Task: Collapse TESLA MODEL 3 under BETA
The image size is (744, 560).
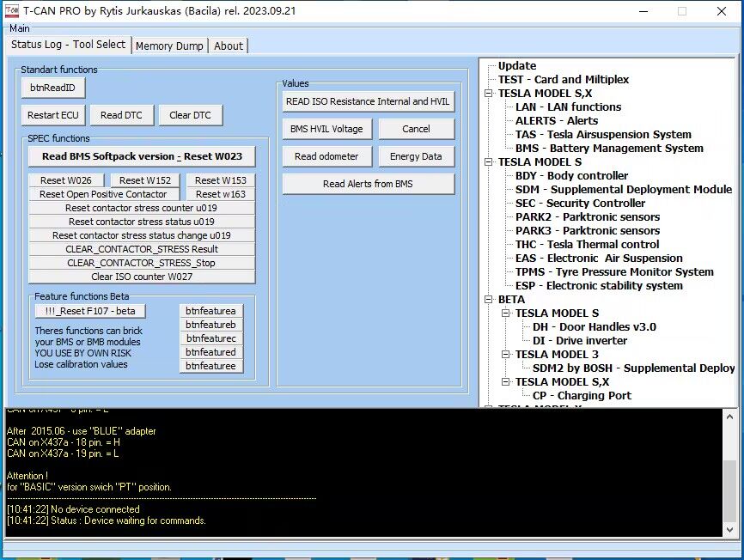Action: tap(506, 355)
